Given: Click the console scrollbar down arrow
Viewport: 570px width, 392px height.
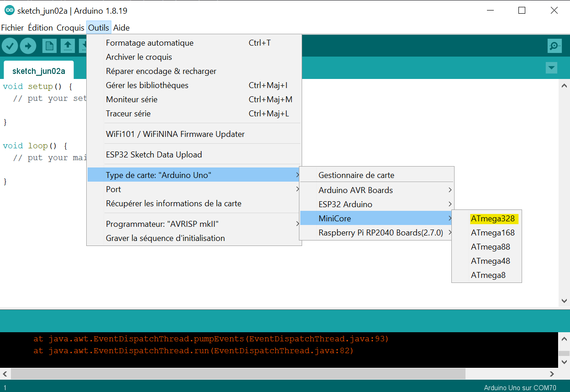Looking at the screenshot, I should click(565, 361).
